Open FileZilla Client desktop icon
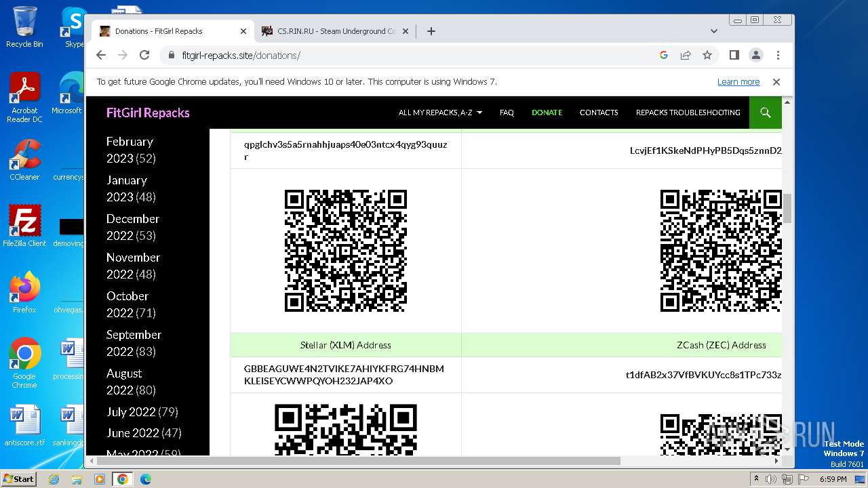Image resolution: width=868 pixels, height=488 pixels. pos(24,226)
